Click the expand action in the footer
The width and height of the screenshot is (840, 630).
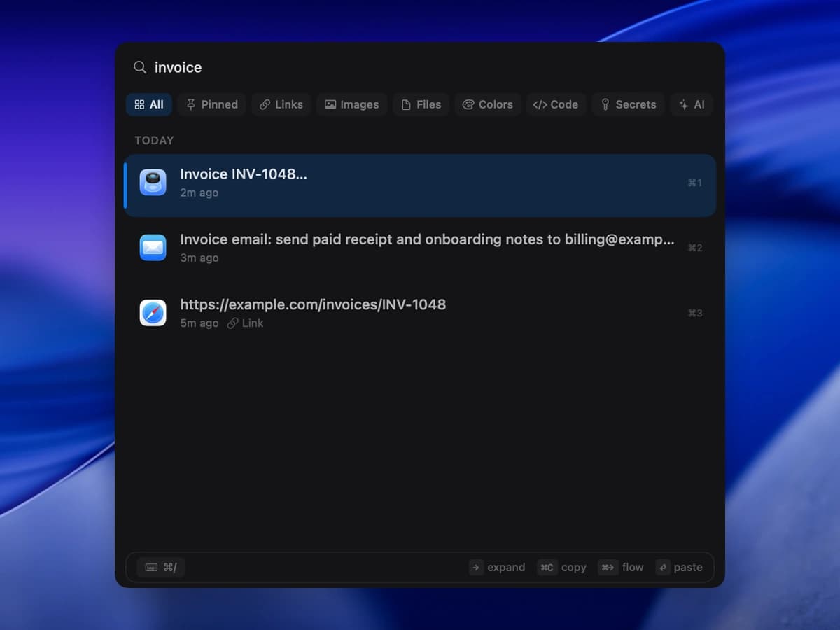(x=497, y=567)
